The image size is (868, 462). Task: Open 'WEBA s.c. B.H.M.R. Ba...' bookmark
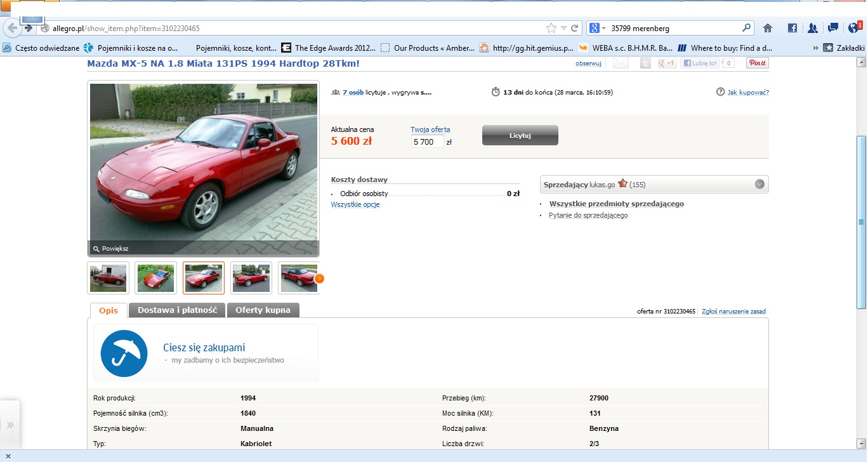point(626,48)
